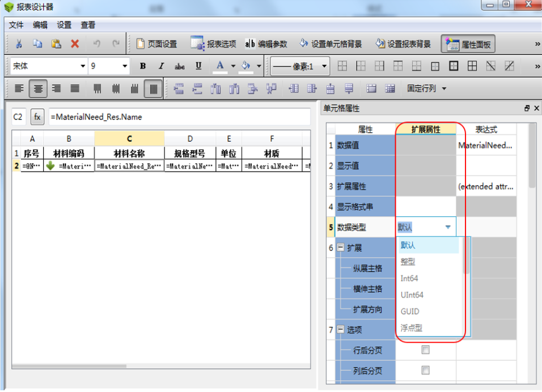Open the 宋体 font name dropdown
The image size is (542, 392).
(83, 66)
